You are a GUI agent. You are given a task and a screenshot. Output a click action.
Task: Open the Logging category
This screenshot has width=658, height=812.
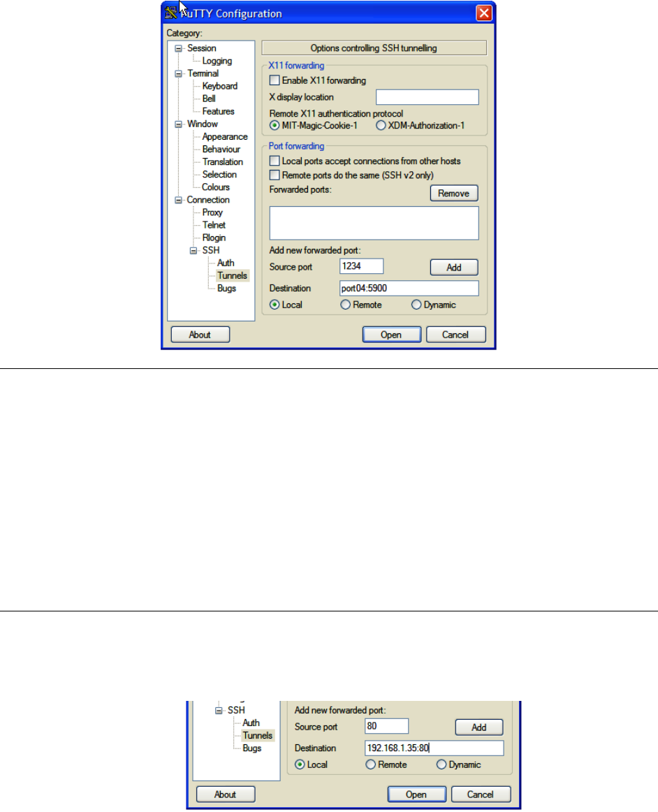tap(217, 61)
